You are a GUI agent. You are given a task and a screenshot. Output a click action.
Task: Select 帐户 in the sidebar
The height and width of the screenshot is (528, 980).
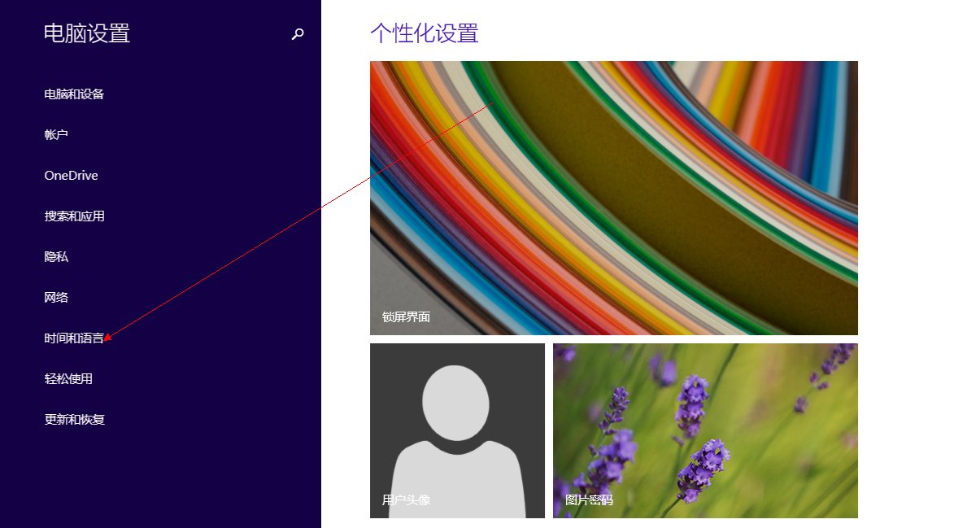point(56,134)
